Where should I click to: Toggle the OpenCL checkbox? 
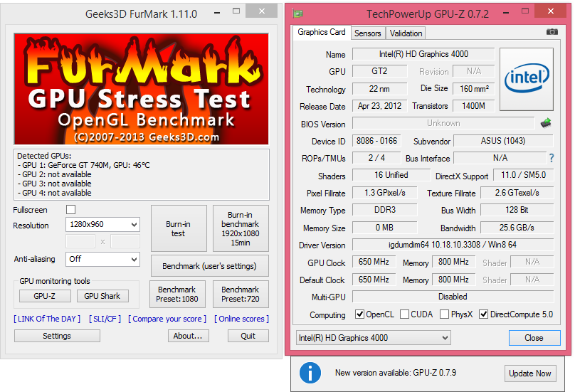pyautogui.click(x=360, y=314)
